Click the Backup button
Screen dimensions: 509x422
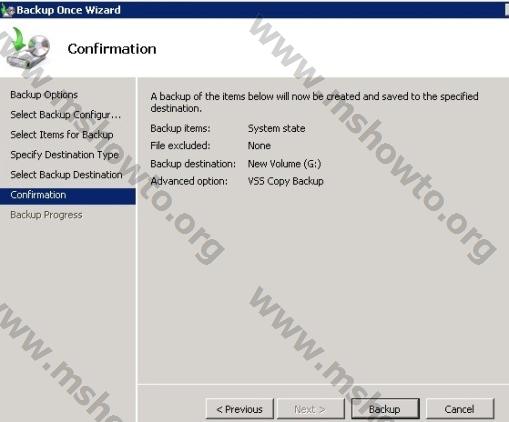pos(385,409)
